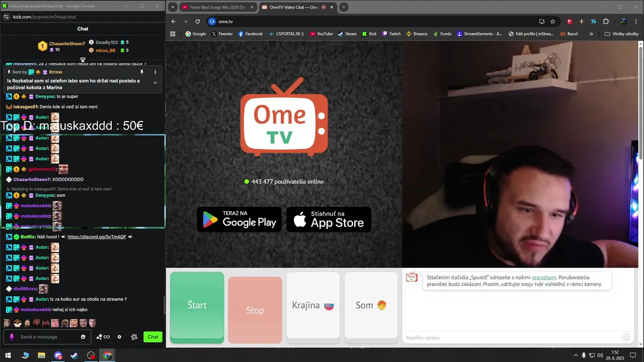Open the pravidlami rules link

point(544,278)
